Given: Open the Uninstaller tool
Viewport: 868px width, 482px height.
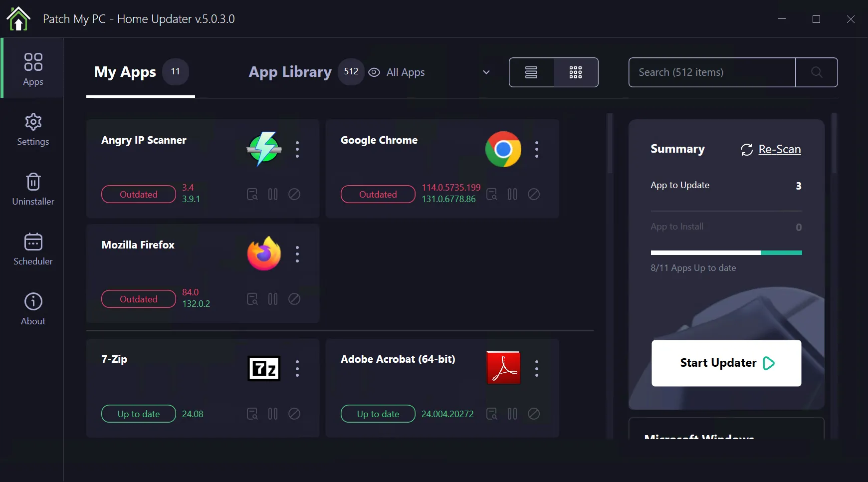Looking at the screenshot, I should click(33, 189).
